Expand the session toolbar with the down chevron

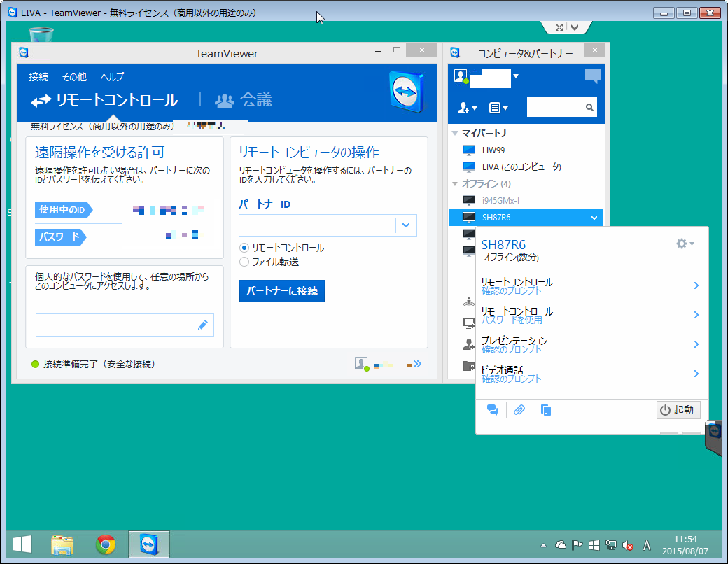pyautogui.click(x=575, y=27)
